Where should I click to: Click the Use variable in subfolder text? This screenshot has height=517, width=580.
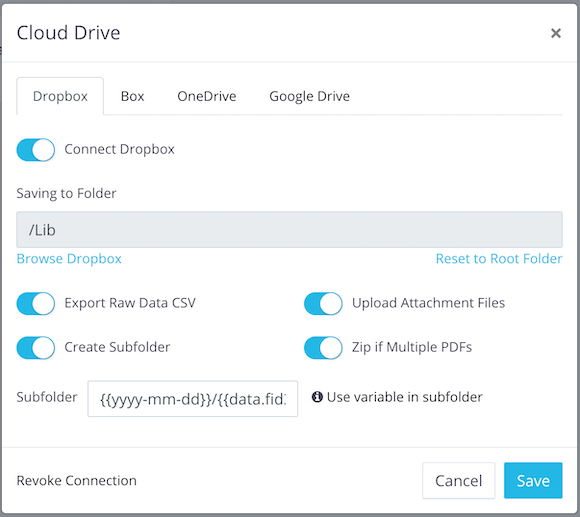click(405, 397)
